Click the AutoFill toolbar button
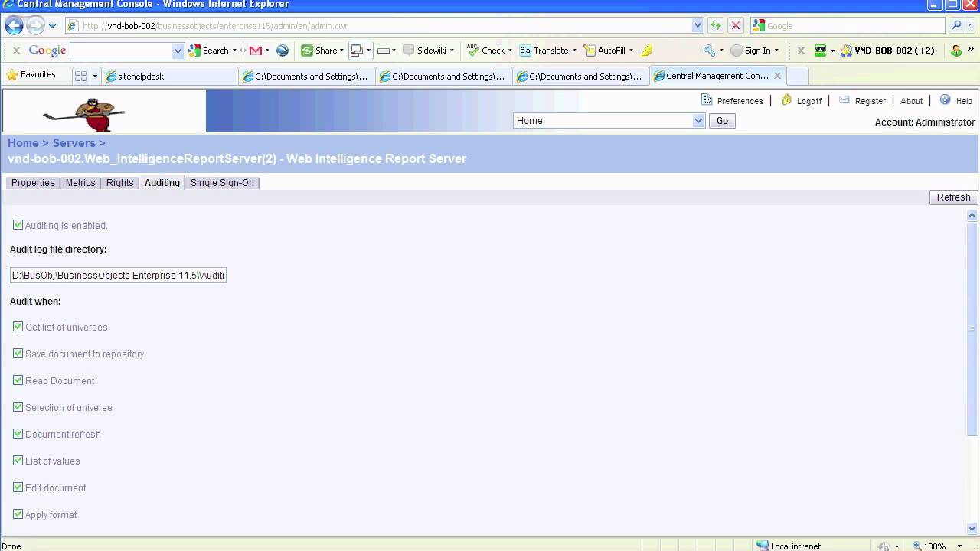 (608, 51)
